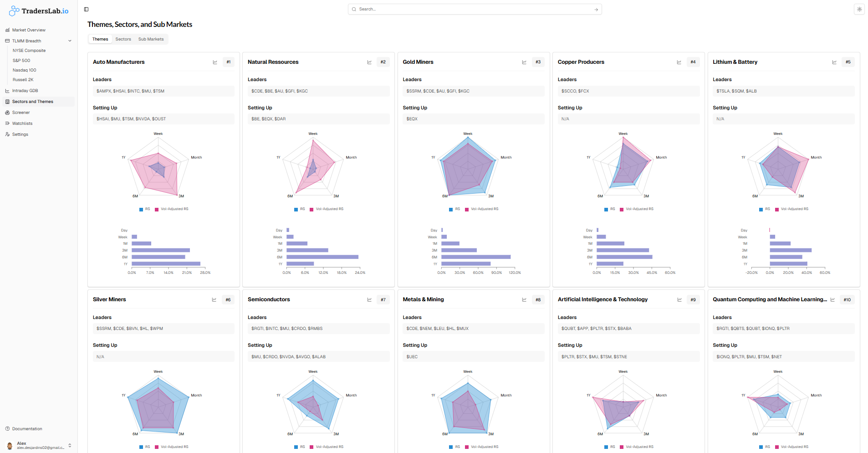Open Russell 2K breadth page
The width and height of the screenshot is (868, 453).
coord(23,80)
